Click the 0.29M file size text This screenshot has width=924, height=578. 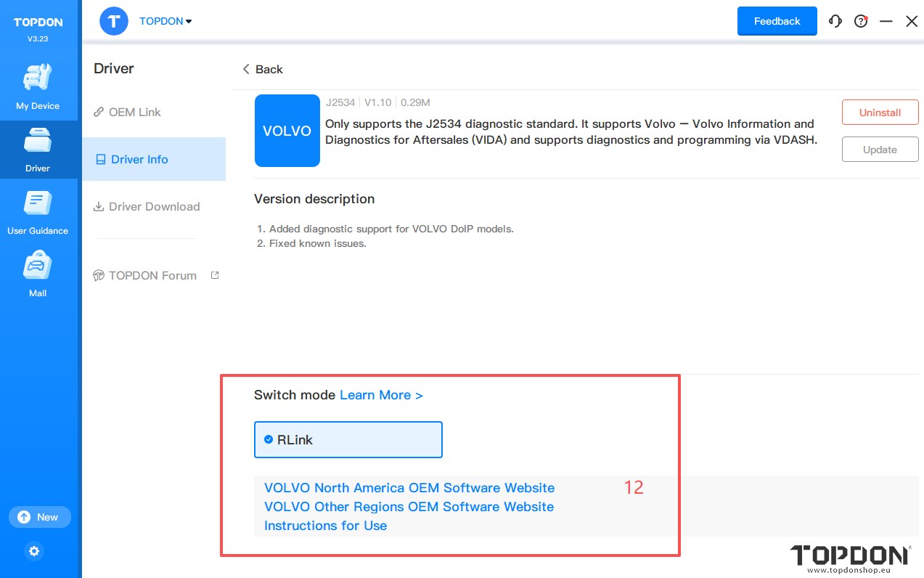[x=415, y=102]
